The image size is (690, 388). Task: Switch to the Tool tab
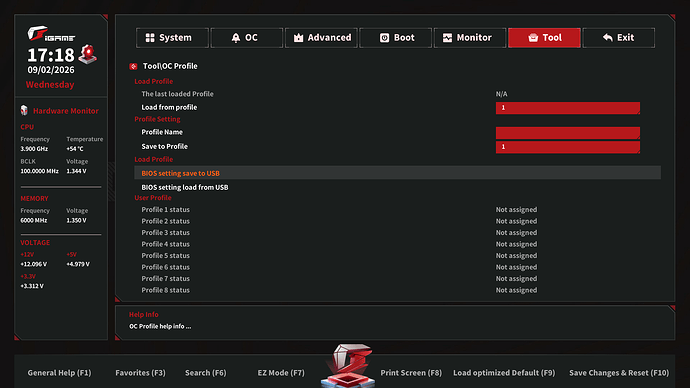(544, 38)
